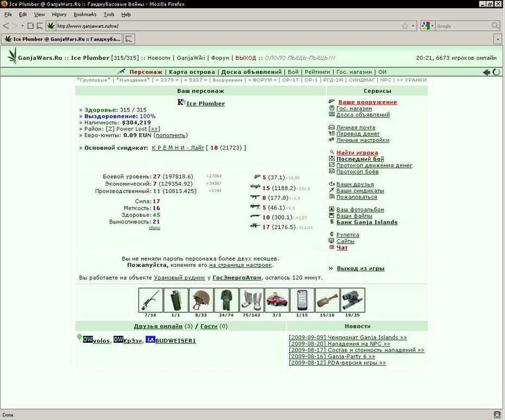Open news '[2009-08-16] Ganja-Party 6'
This screenshot has width=505, height=420.
tap(332, 356)
